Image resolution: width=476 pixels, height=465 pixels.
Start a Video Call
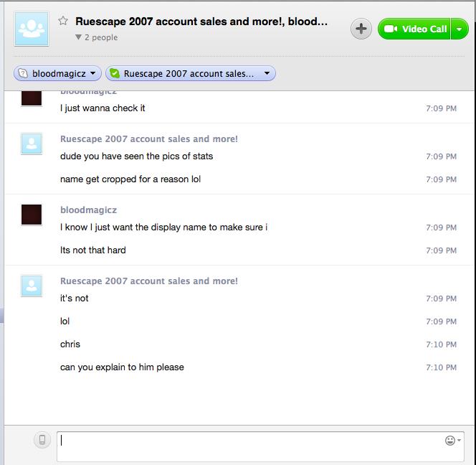click(x=414, y=29)
